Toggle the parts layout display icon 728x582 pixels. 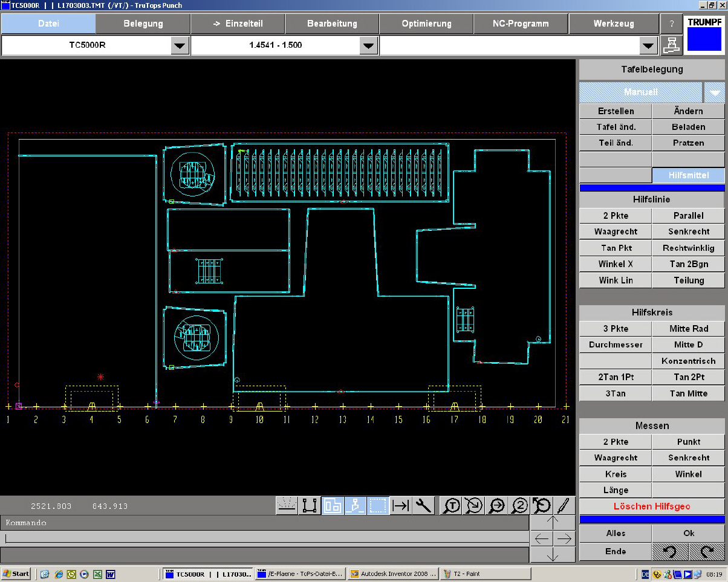[x=333, y=505]
